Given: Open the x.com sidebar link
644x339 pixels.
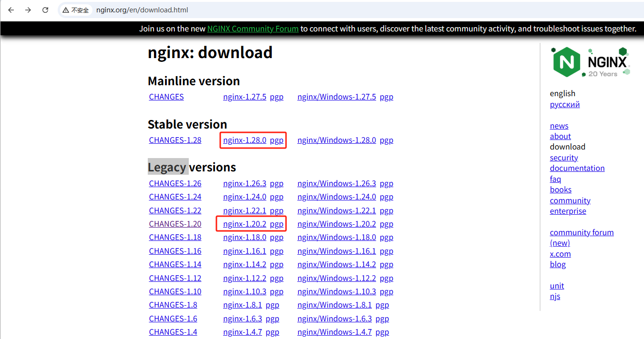Looking at the screenshot, I should click(560, 254).
